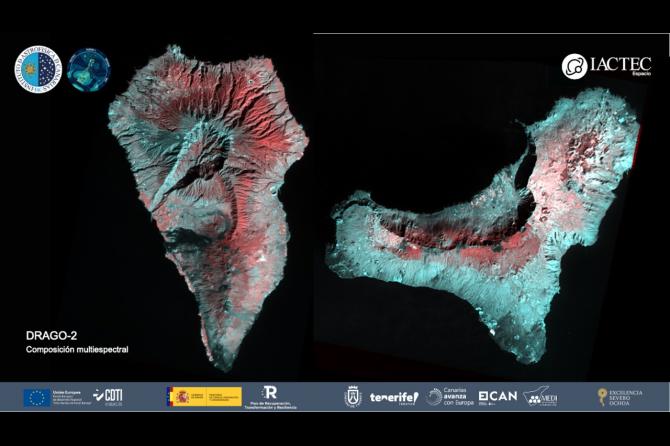Click the Instituto de Astrofísica de Canarias logo
Viewport: 670px width, 446px height.
coord(38,69)
